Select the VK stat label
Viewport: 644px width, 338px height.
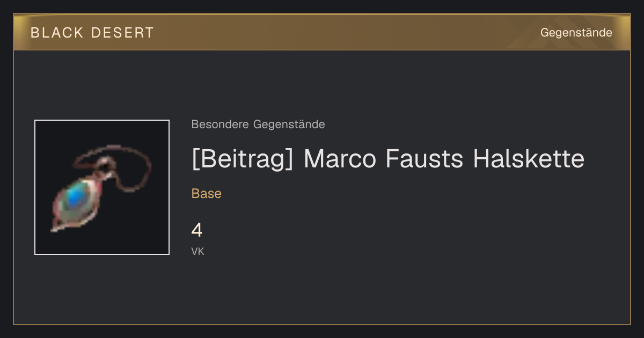197,251
